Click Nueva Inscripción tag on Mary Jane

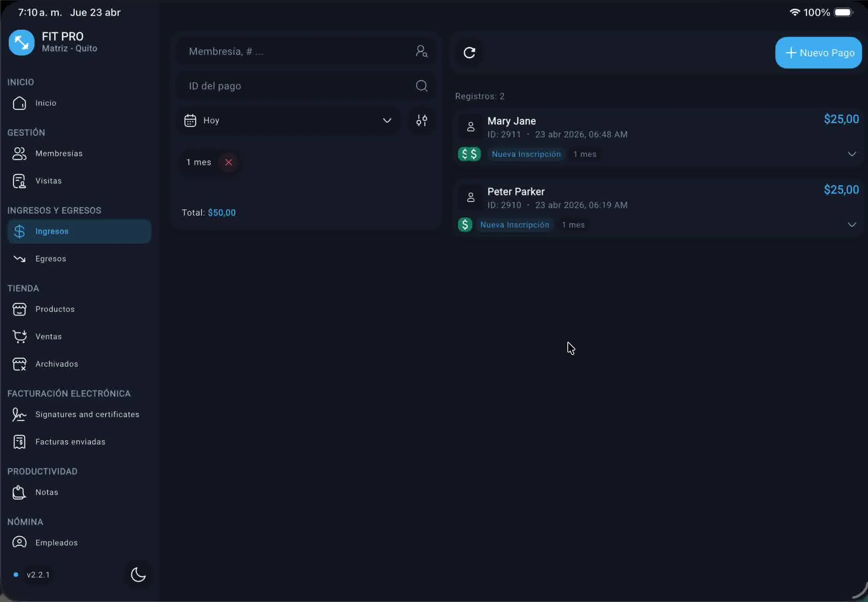526,154
